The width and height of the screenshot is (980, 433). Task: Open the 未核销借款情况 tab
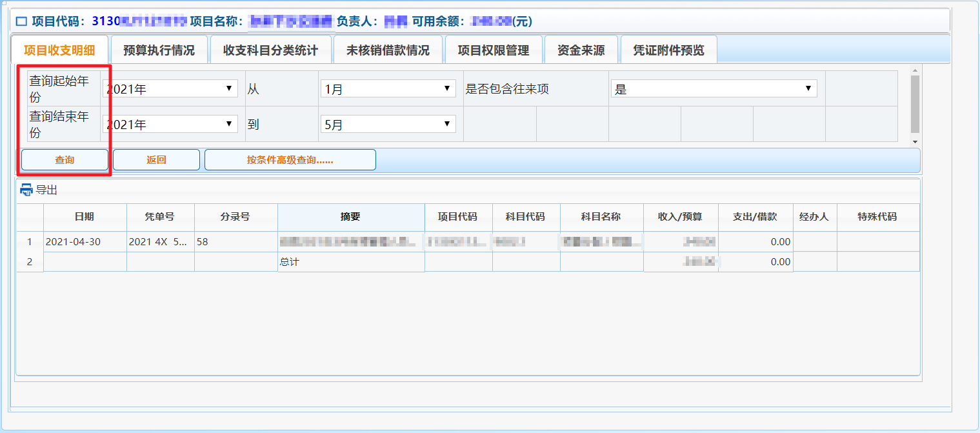(x=388, y=50)
